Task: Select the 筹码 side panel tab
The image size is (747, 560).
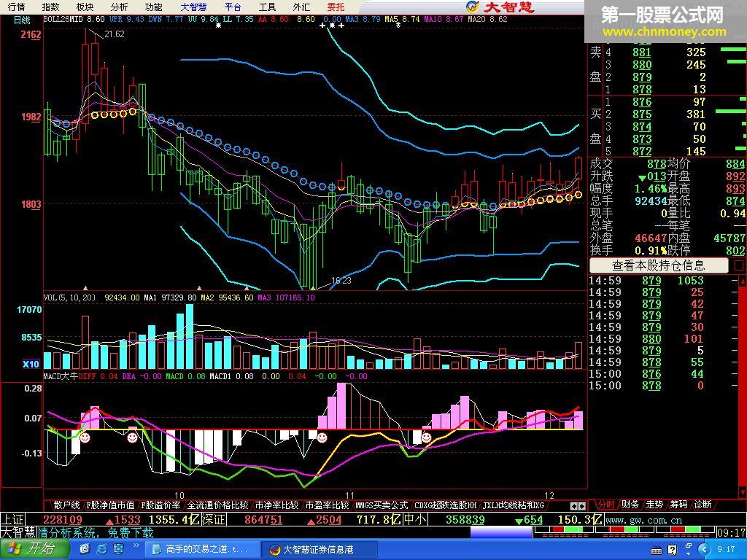Action: point(679,505)
